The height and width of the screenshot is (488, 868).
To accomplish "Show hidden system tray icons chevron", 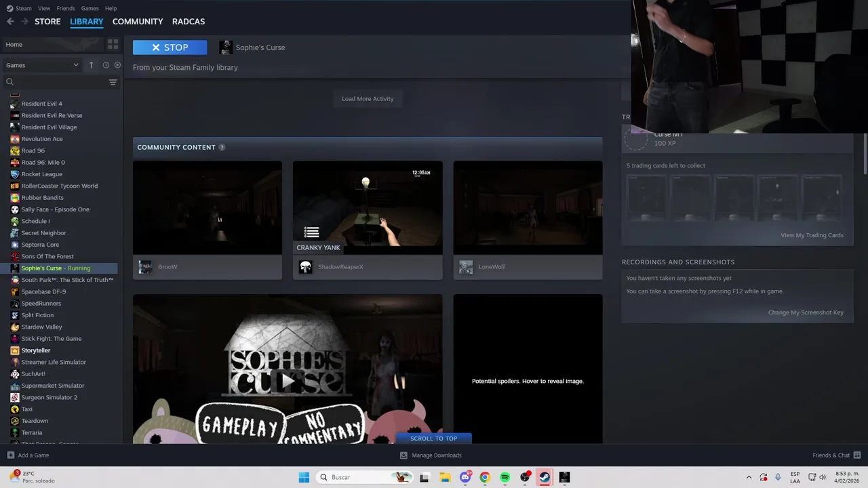I will (749, 477).
